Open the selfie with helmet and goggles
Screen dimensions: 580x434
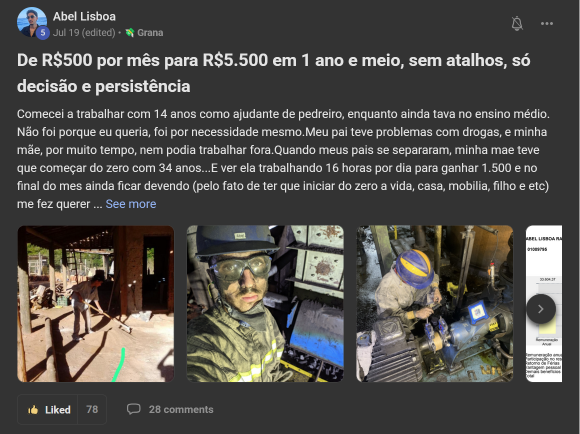[x=265, y=304]
